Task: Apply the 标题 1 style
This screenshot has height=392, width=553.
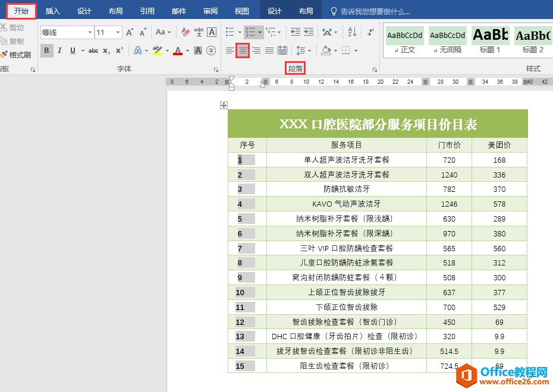Action: [x=490, y=40]
